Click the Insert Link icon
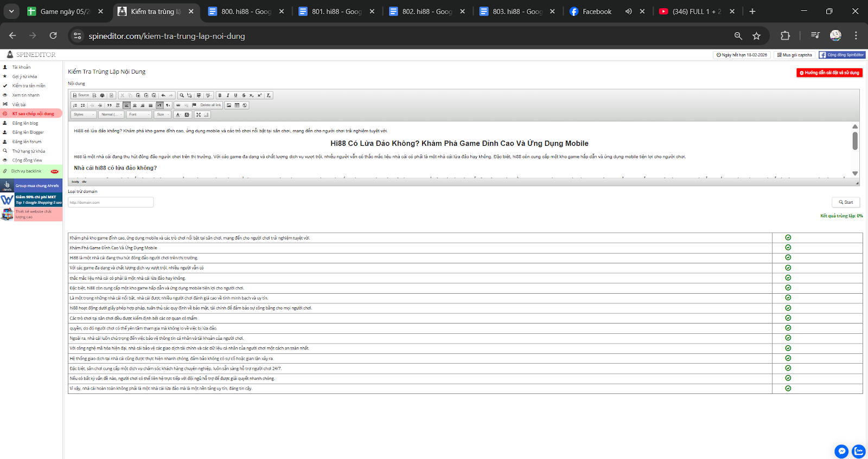The height and width of the screenshot is (459, 868). 178,105
